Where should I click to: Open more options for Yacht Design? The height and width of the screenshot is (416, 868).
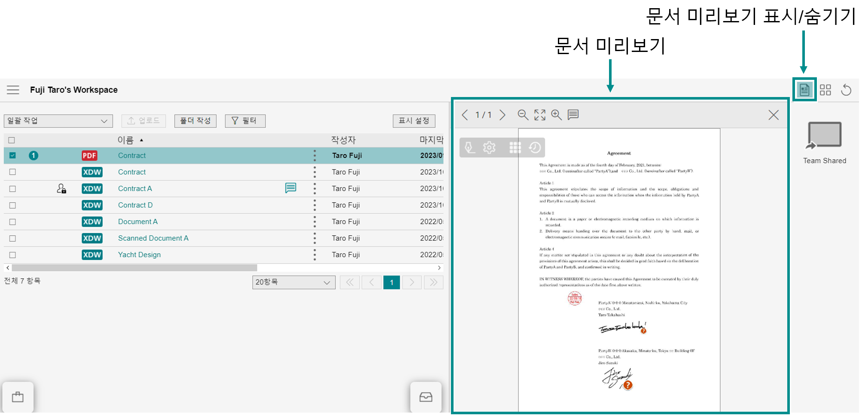[314, 255]
